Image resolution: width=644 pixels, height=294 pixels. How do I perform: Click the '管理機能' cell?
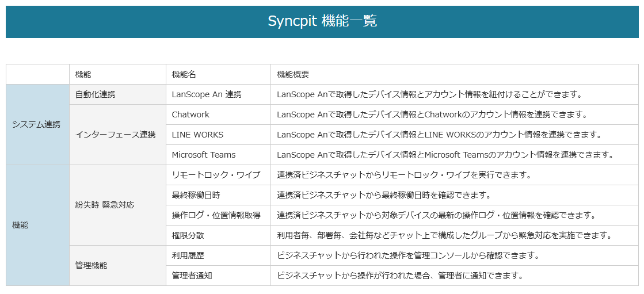click(117, 265)
